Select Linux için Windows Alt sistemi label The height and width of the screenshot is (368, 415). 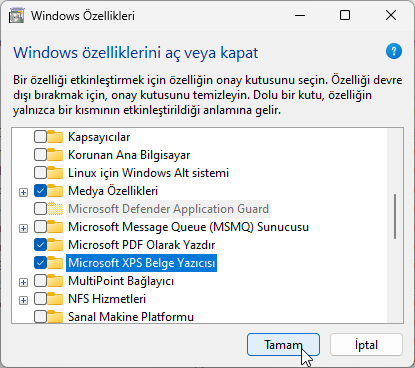(x=148, y=173)
